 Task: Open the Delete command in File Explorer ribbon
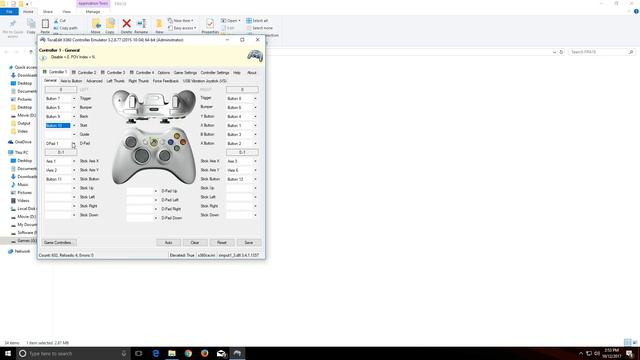(x=127, y=26)
